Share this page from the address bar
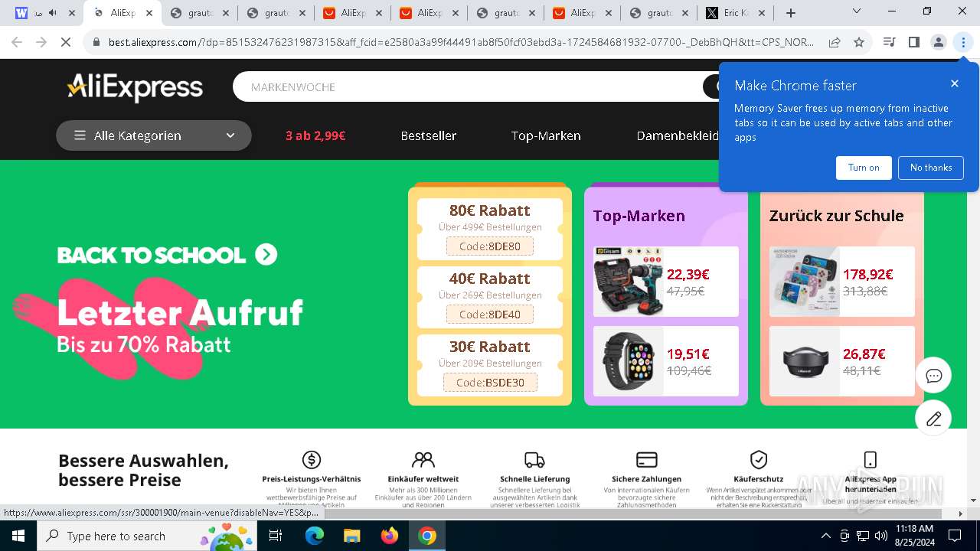 tap(835, 43)
